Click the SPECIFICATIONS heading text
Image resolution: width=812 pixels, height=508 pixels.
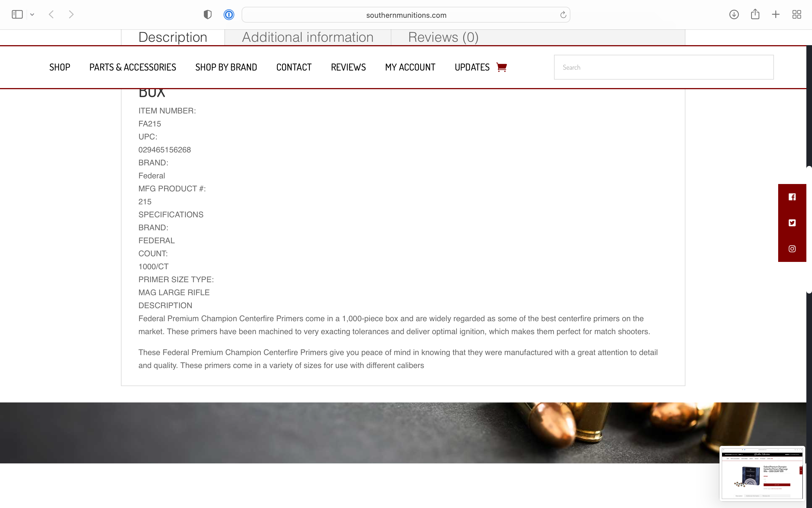171,215
